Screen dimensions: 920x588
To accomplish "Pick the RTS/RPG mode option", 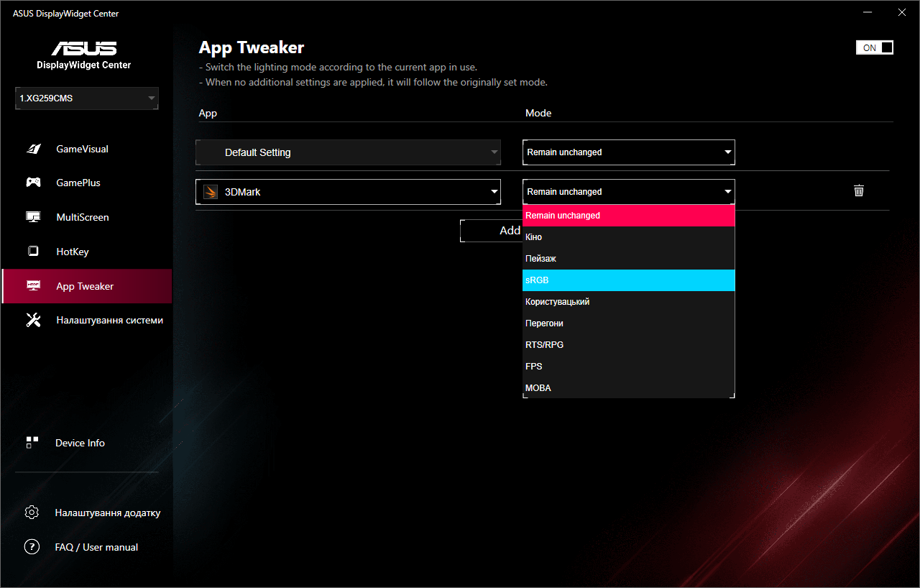I will 629,345.
